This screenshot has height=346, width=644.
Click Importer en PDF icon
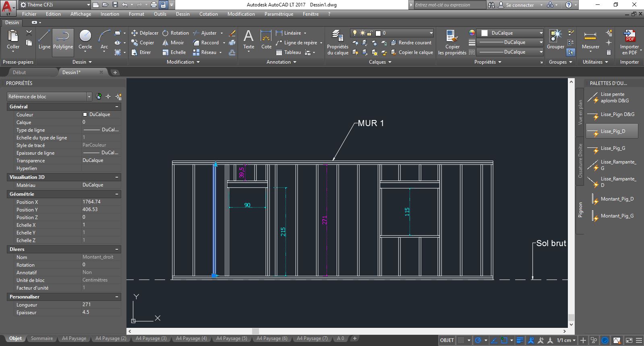pos(630,42)
